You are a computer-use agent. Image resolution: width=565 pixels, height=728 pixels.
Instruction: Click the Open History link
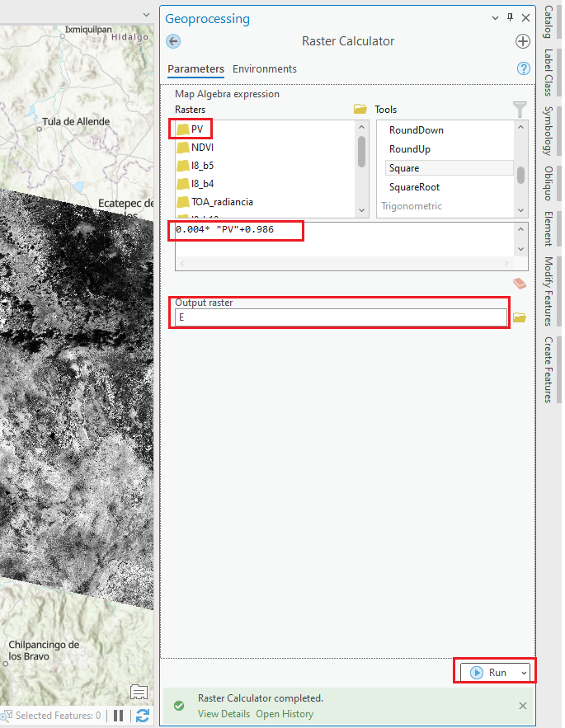pos(285,714)
